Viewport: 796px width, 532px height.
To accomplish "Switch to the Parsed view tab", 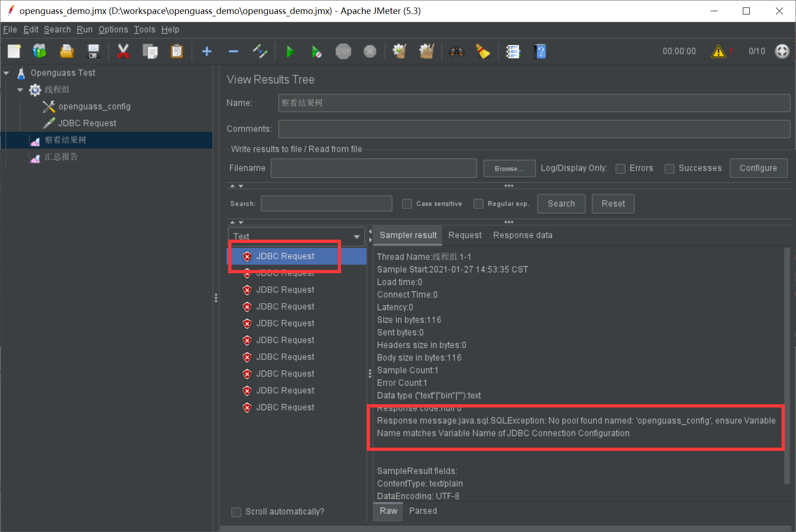I will (x=423, y=511).
